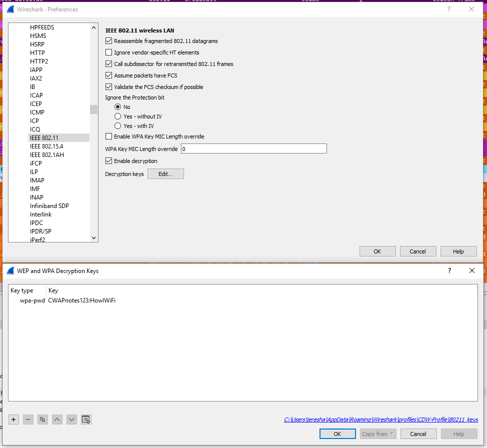Click the WPA Key MIC Length override field

(253, 149)
